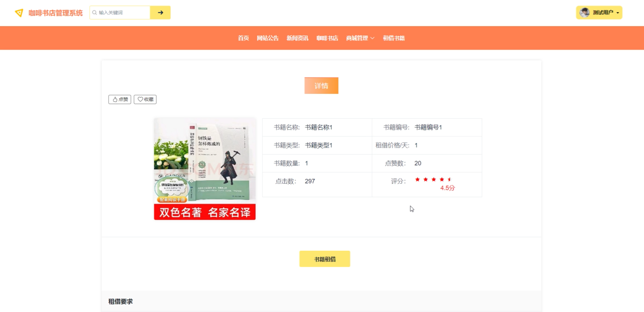Viewport: 644px width, 312px height.
Task: Click the click count value 297
Action: [310, 181]
